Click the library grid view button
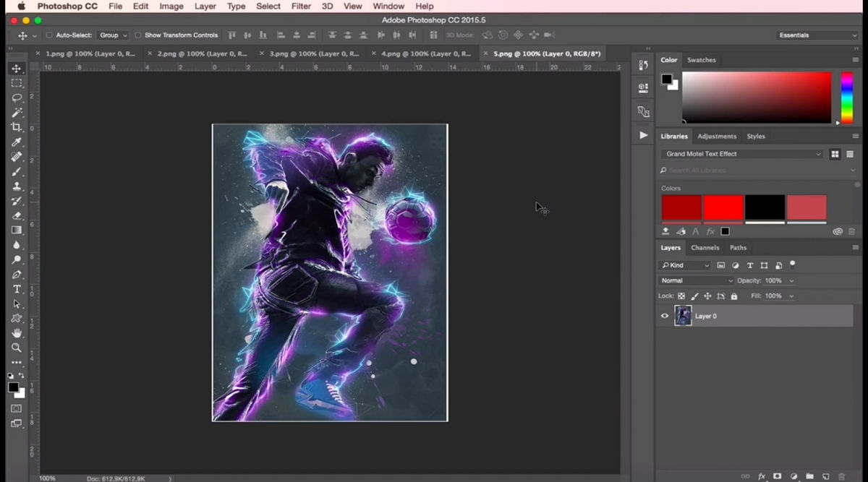Image resolution: width=868 pixels, height=482 pixels. coord(835,154)
